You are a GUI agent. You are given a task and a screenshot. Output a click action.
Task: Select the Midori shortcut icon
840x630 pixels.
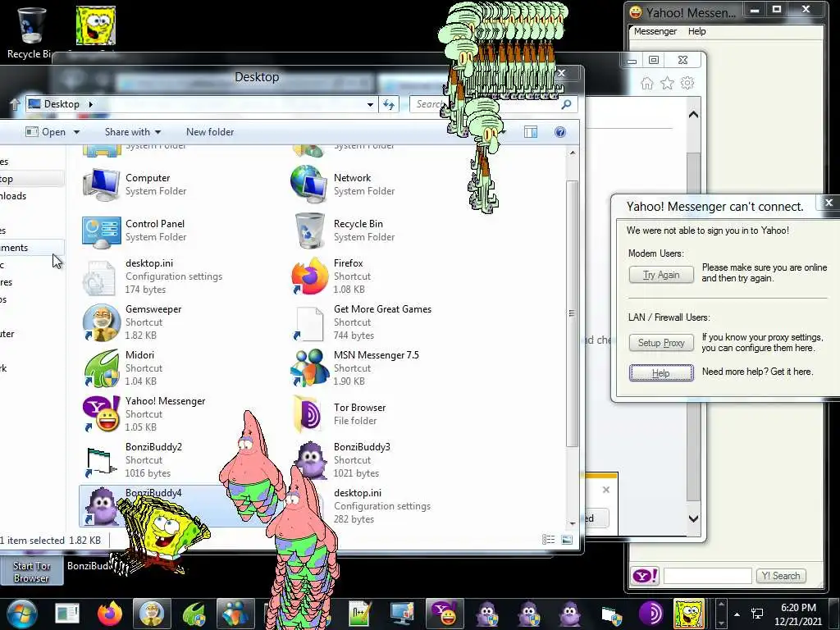[101, 368]
